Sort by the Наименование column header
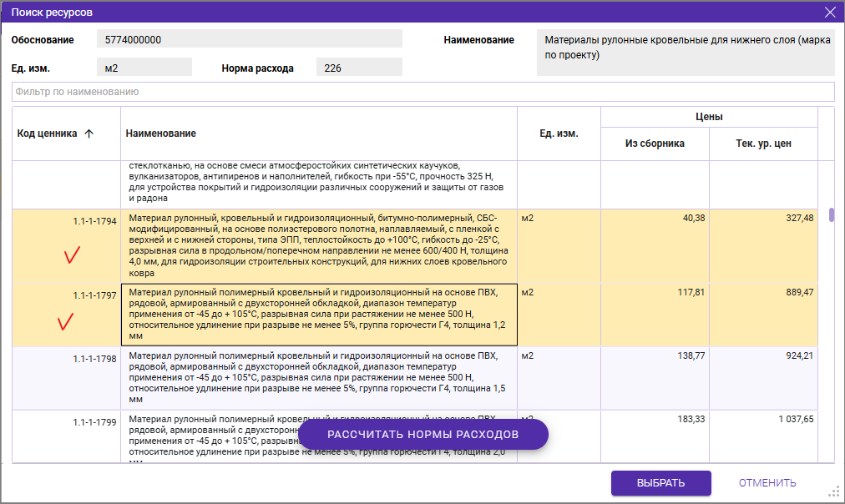This screenshot has width=845, height=504. coord(161,134)
